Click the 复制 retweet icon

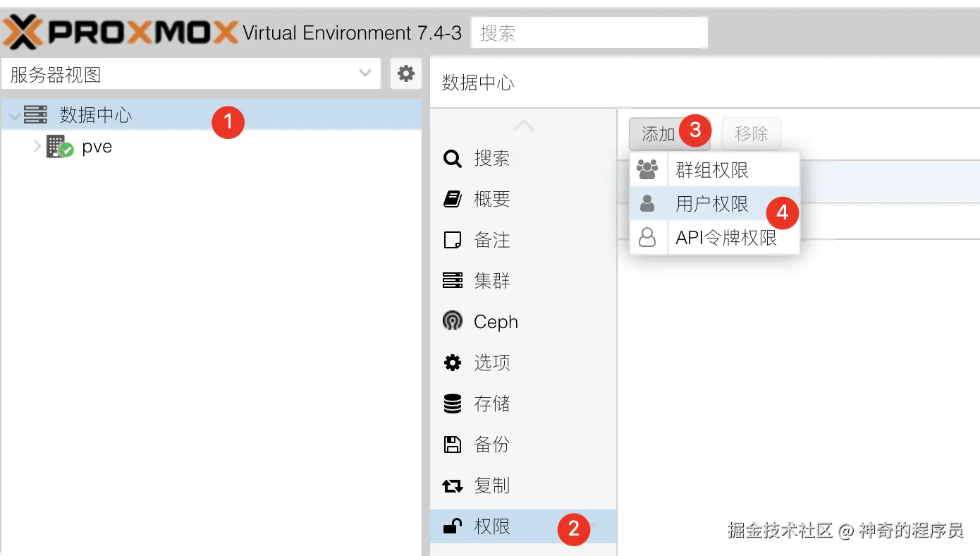(452, 485)
